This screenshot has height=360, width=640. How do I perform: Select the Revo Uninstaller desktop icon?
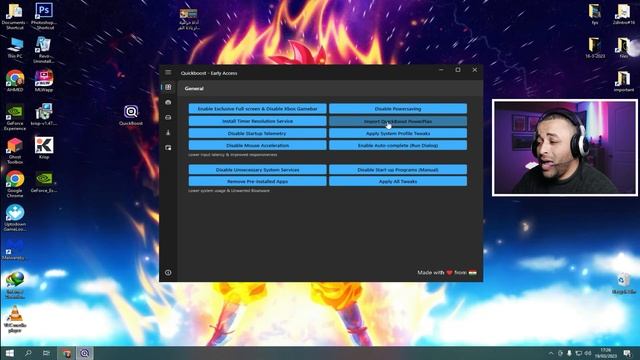point(44,49)
